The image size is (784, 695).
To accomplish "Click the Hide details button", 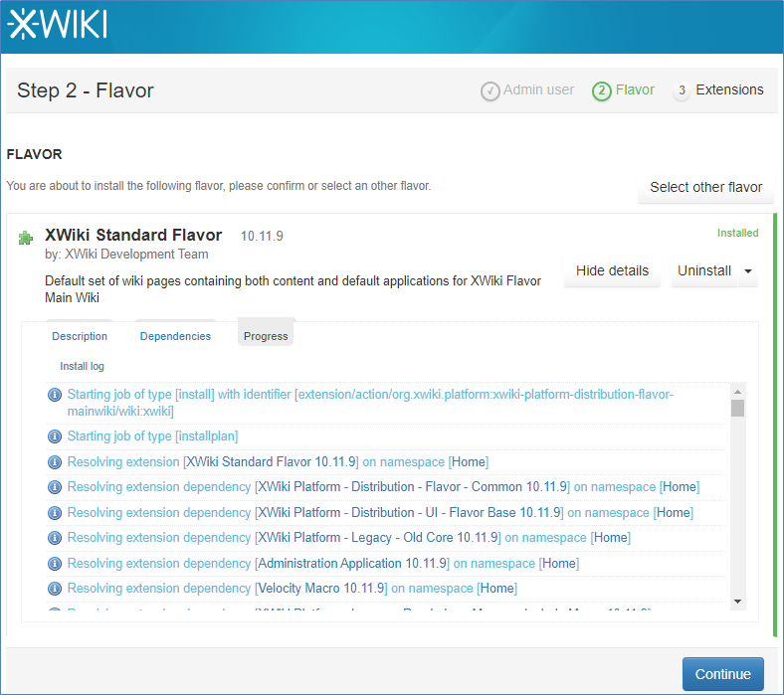I will pos(612,271).
